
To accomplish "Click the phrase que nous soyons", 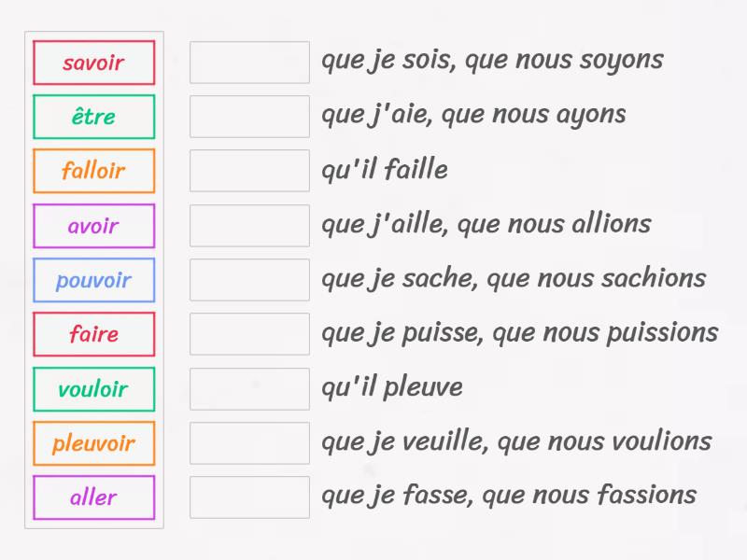I will 579,59.
